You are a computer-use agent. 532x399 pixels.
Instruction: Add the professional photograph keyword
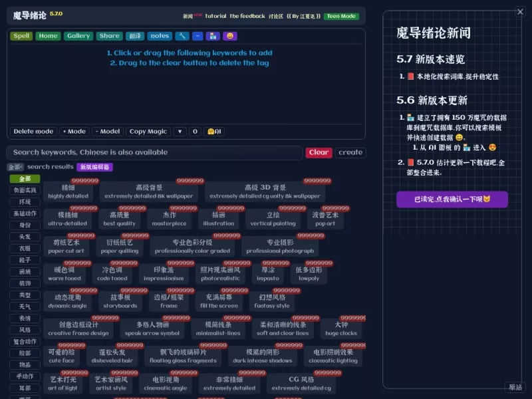click(x=280, y=247)
